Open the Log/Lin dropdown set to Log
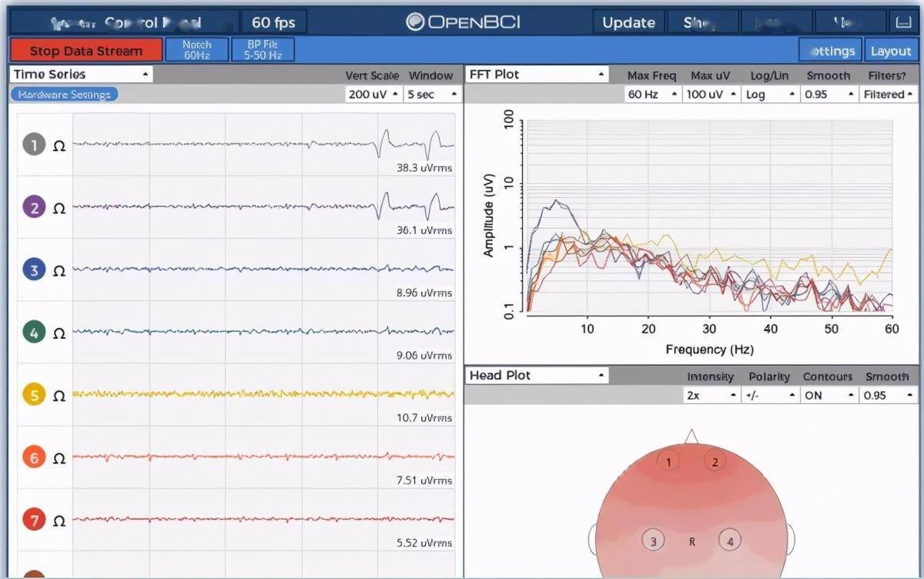 click(x=771, y=95)
